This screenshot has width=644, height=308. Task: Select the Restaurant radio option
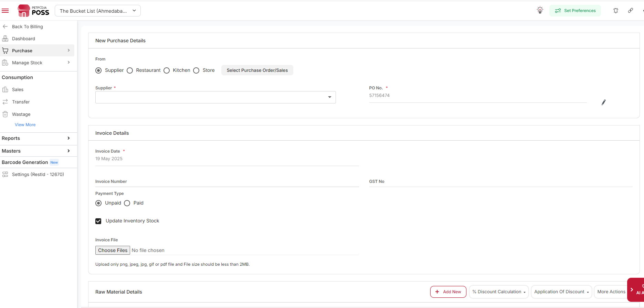(130, 70)
